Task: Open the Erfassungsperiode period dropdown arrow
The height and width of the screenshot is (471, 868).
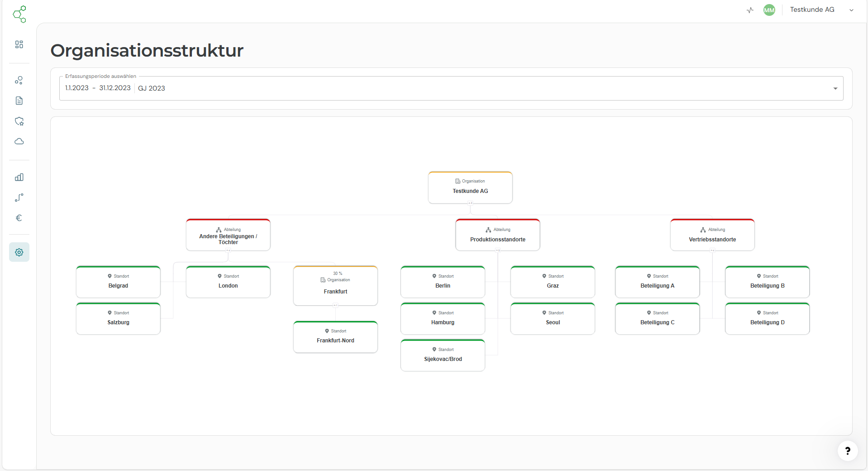Action: 835,88
